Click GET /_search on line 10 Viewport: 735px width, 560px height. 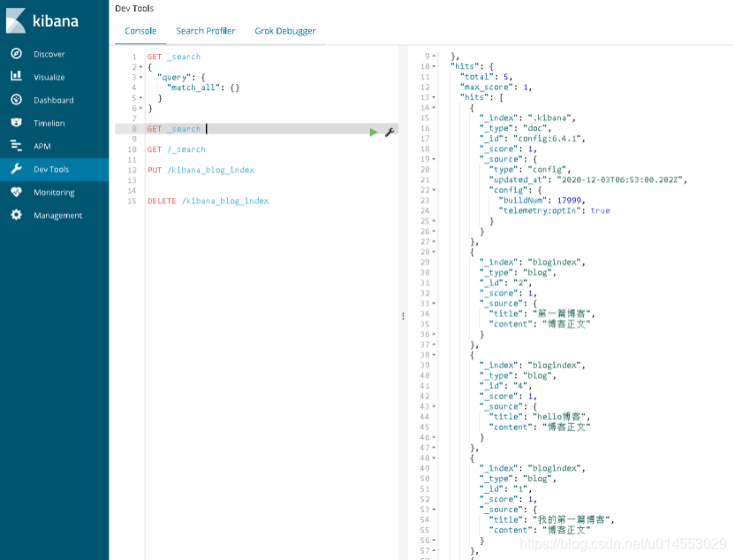click(177, 149)
